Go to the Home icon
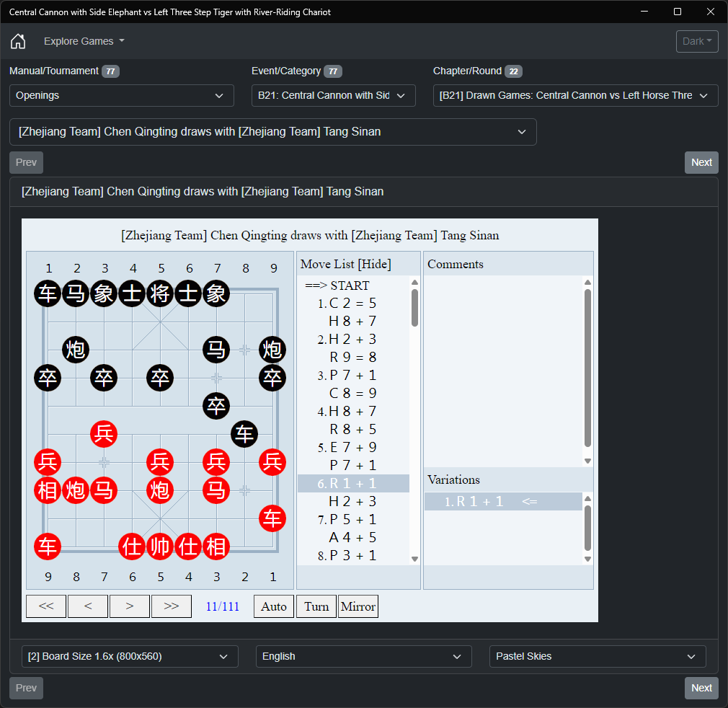The width and height of the screenshot is (728, 708). [18, 41]
